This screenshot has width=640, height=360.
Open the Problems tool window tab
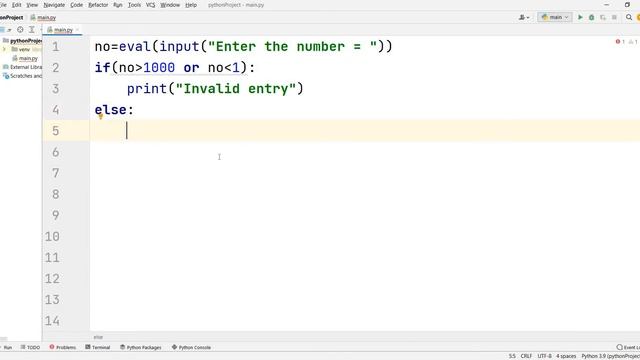pos(62,347)
